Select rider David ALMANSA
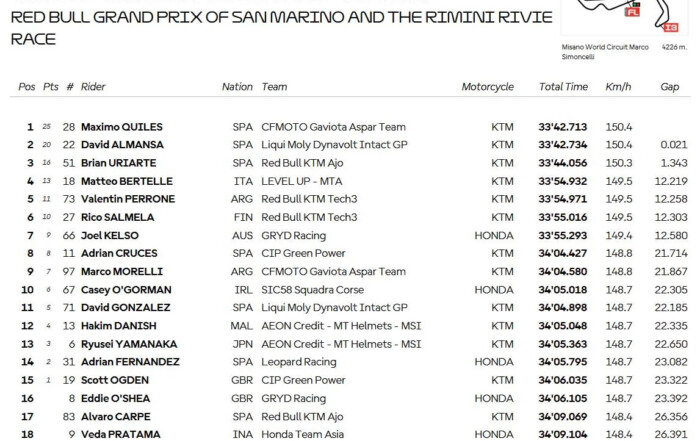The width and height of the screenshot is (700, 441). (x=122, y=145)
